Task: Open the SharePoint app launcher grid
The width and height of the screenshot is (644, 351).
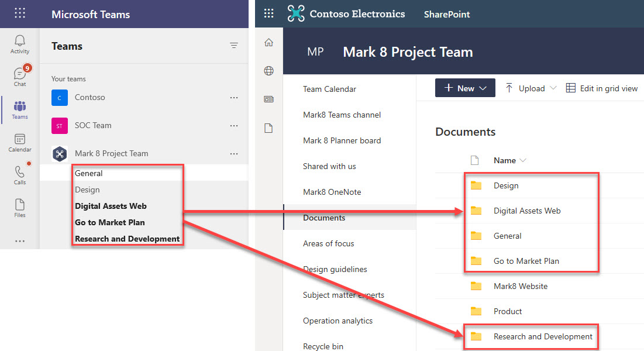Action: (x=268, y=13)
